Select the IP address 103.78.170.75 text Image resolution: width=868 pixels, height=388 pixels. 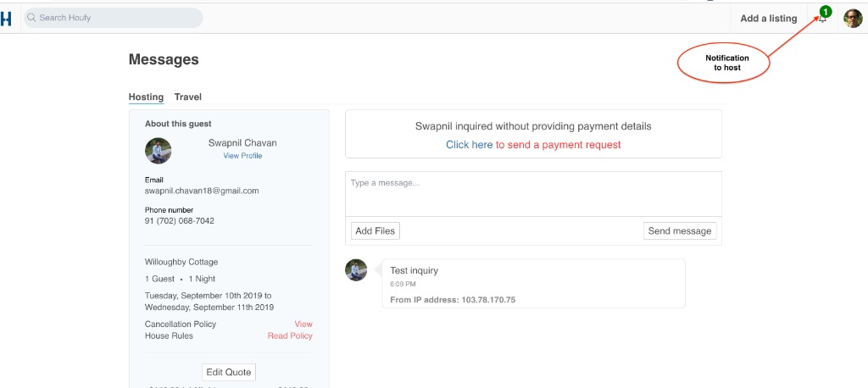click(488, 300)
